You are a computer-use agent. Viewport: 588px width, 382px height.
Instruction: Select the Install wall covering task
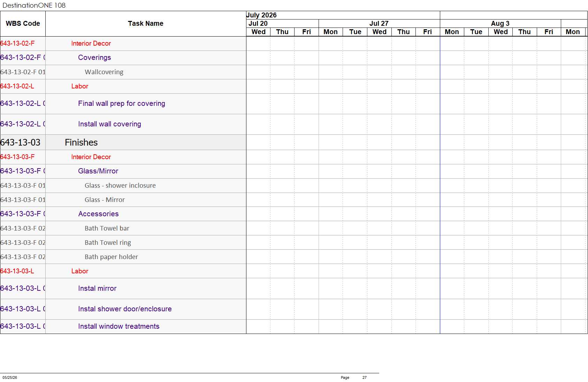point(109,124)
